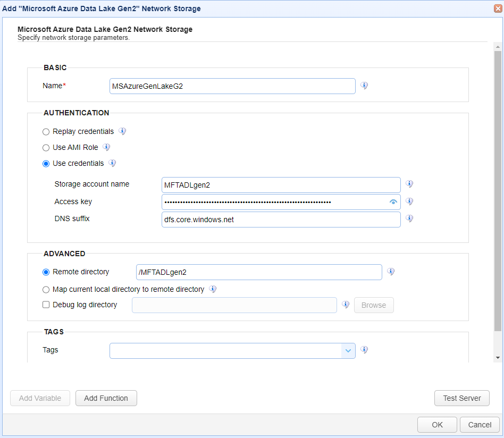Choose Map current local directory to remote directory
Screen dimensions: 504x438
[46, 290]
